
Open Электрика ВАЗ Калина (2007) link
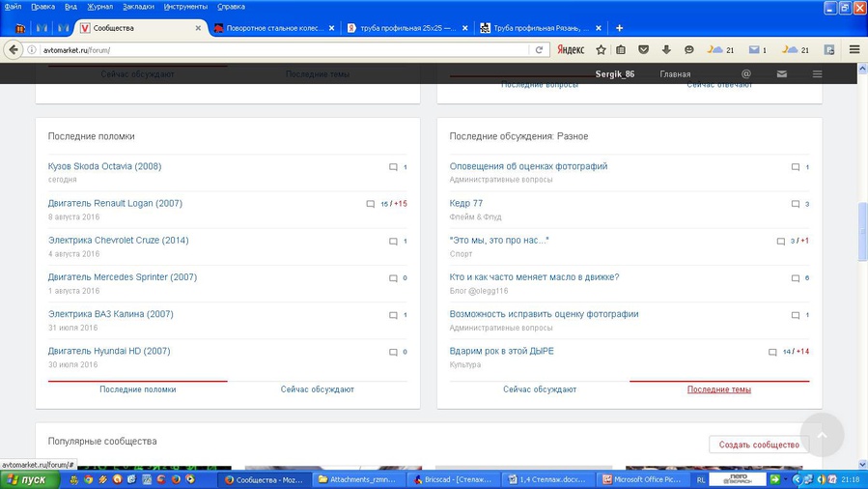(x=111, y=314)
